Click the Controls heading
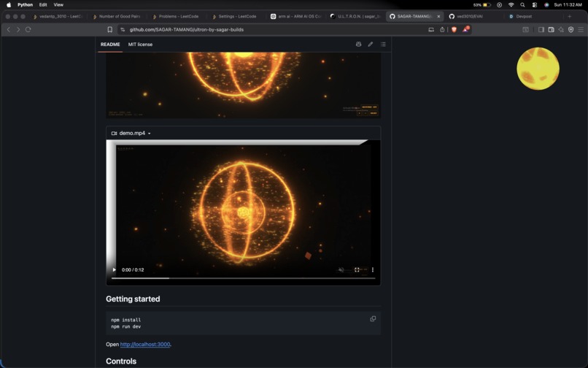 [121, 361]
